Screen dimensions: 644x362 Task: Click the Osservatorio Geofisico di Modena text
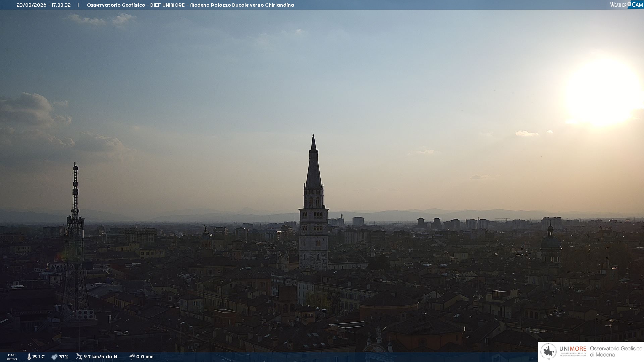(x=616, y=352)
